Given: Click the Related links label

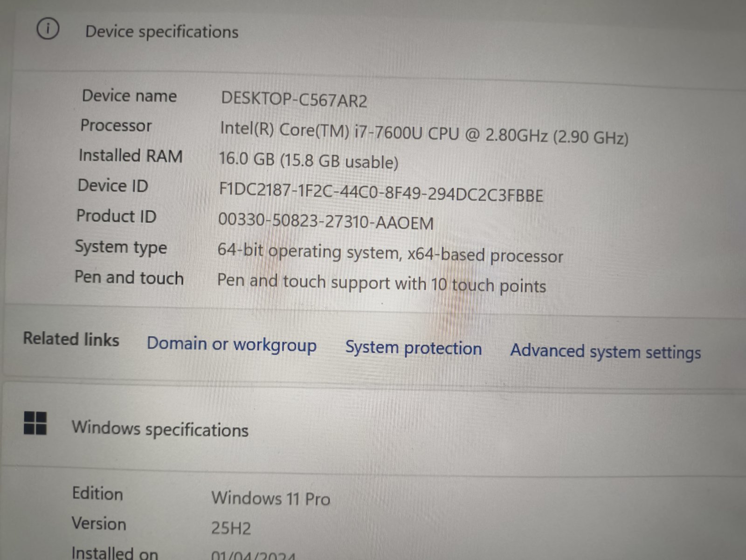Looking at the screenshot, I should (x=71, y=339).
